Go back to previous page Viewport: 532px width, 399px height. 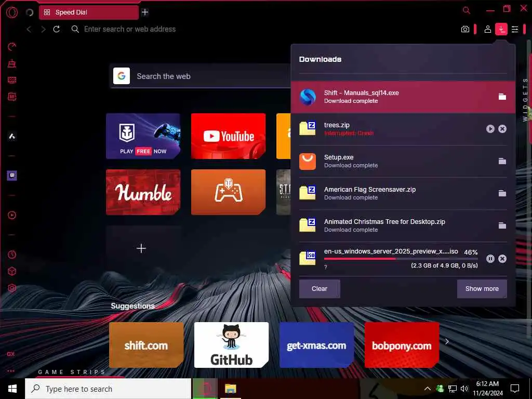point(29,29)
